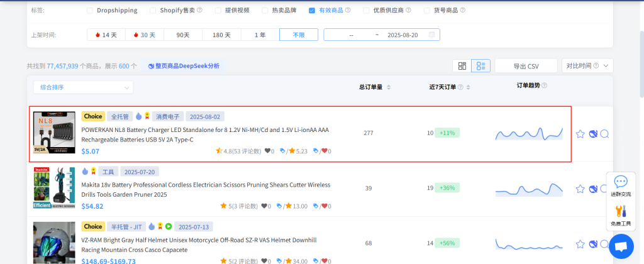Open the 综合排序 sort dropdown

pyautogui.click(x=84, y=87)
